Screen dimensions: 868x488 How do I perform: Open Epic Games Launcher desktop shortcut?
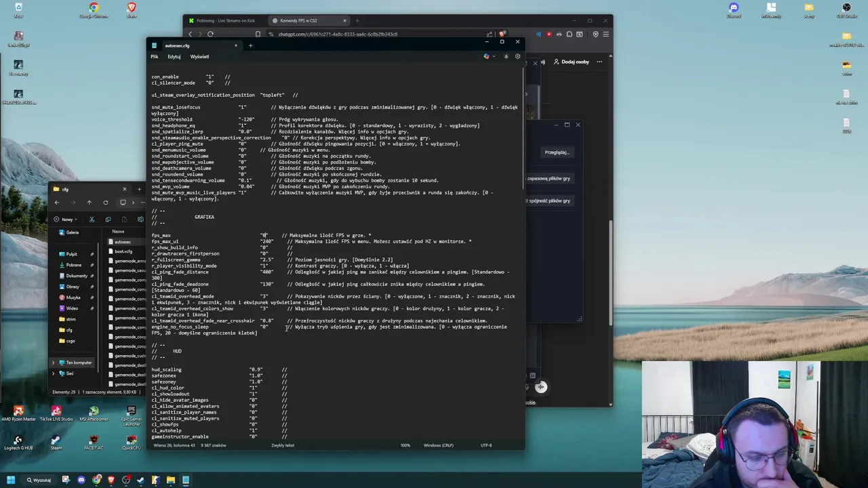132,415
